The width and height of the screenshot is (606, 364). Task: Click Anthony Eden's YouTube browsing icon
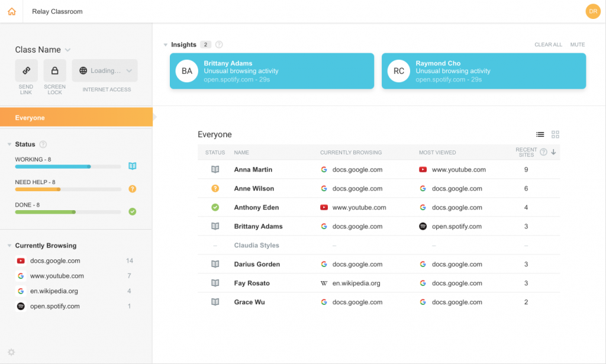(x=324, y=207)
